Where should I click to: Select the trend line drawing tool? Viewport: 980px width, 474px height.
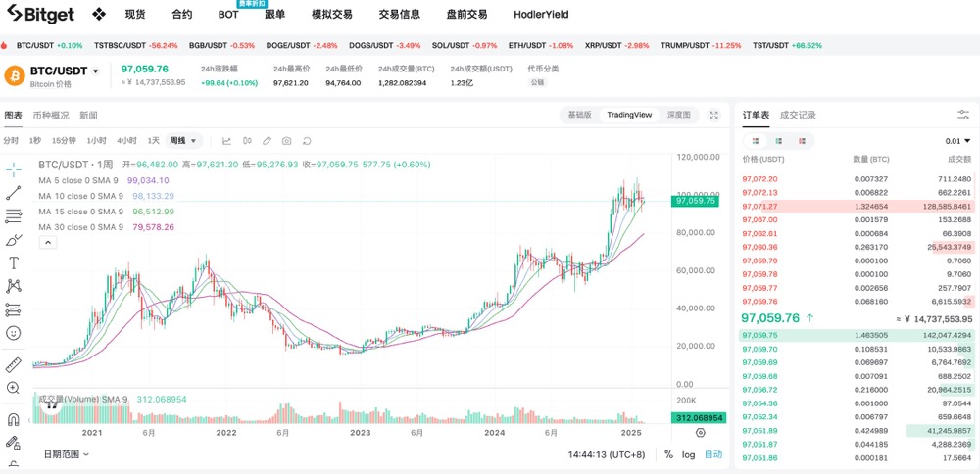coord(14,193)
